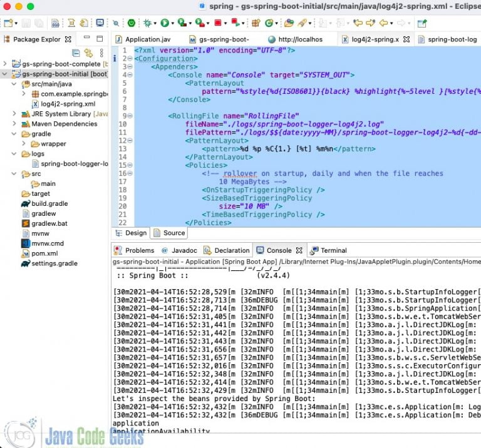
Task: Fold the RollingFile element at line 9
Action: point(130,116)
